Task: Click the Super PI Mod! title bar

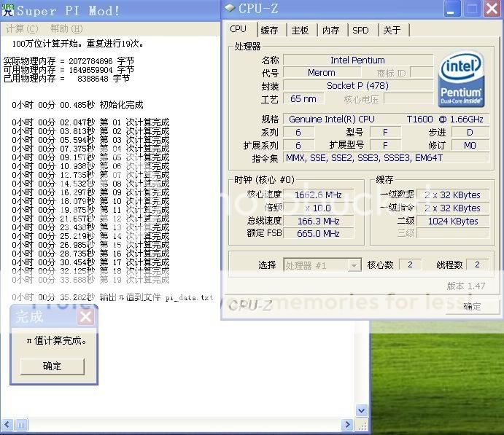Action: (110, 10)
